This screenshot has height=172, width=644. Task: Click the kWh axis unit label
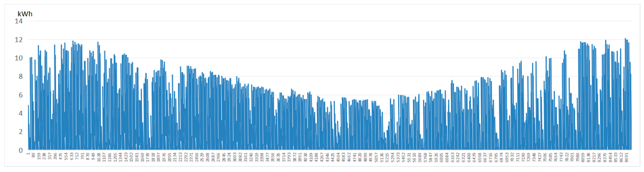25,14
